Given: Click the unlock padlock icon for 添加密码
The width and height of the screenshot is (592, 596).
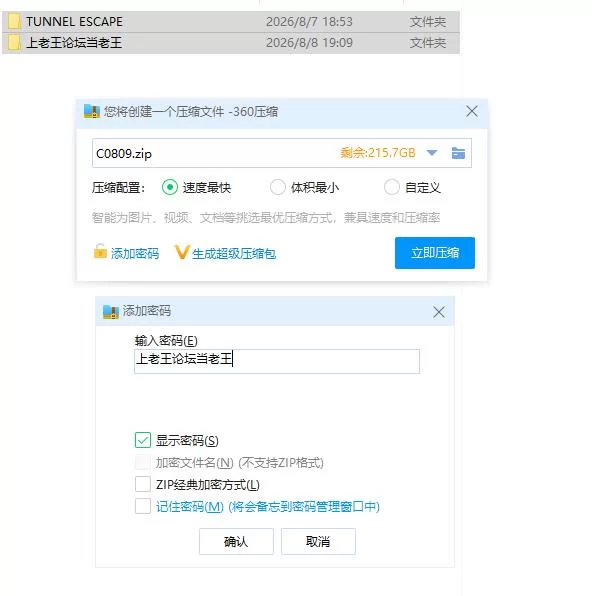Looking at the screenshot, I should (100, 252).
